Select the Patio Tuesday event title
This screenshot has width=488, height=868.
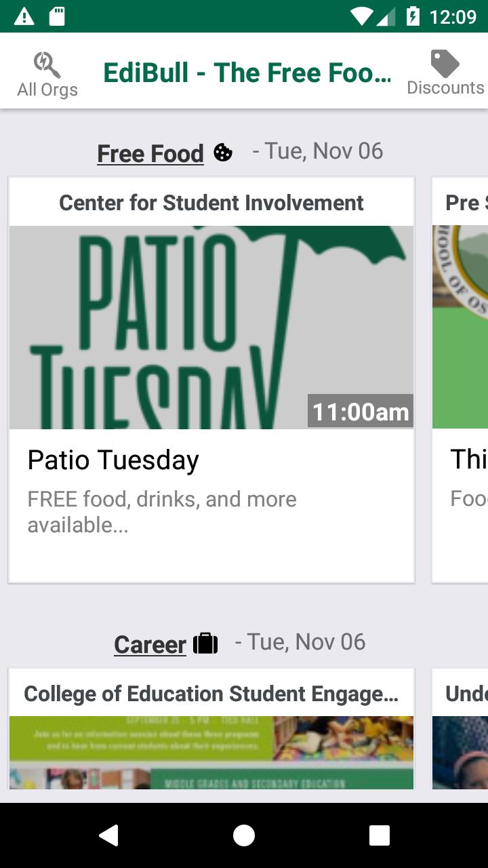(113, 460)
